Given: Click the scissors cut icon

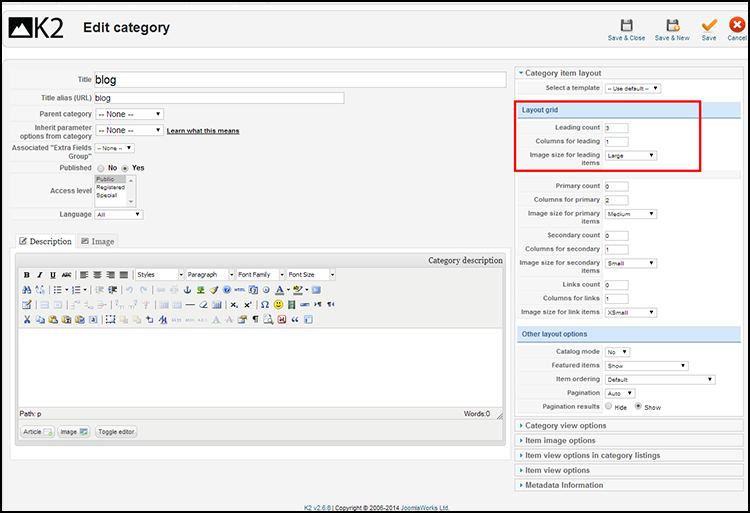Looking at the screenshot, I should (x=27, y=320).
